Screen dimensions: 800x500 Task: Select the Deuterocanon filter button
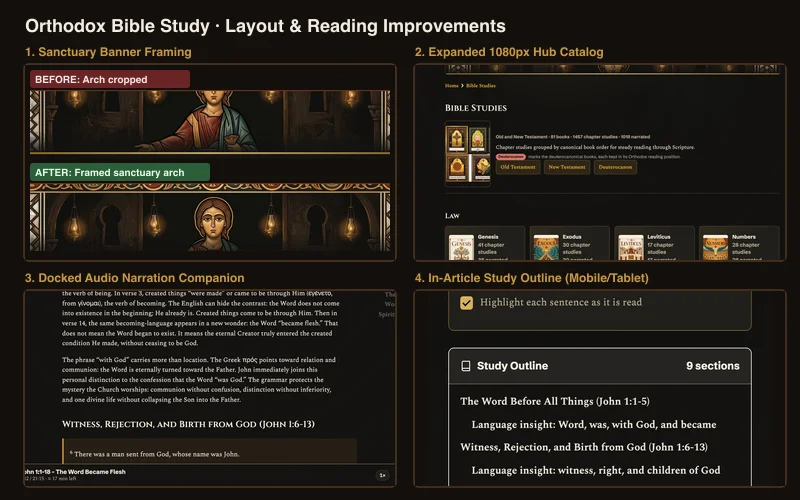click(x=615, y=167)
